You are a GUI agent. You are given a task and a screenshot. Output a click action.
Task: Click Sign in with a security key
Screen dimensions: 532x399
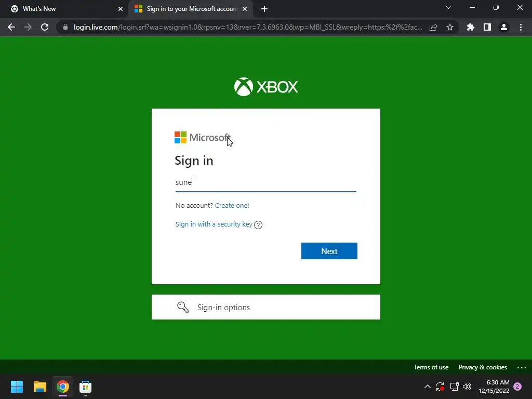click(214, 224)
